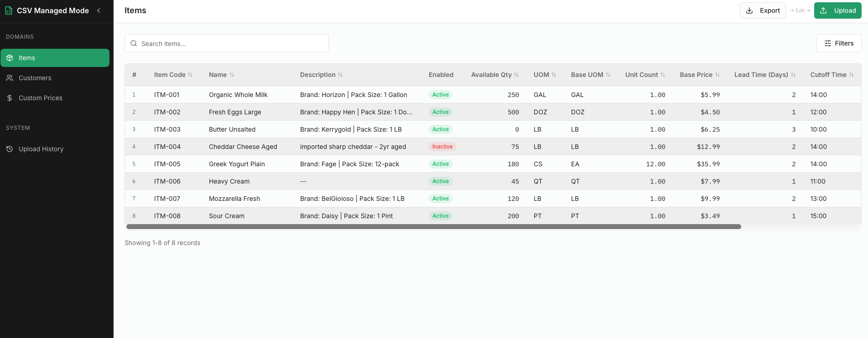
Task: Click description 'Brand: Fage | Pack Size: 12-pack'
Action: pos(349,164)
